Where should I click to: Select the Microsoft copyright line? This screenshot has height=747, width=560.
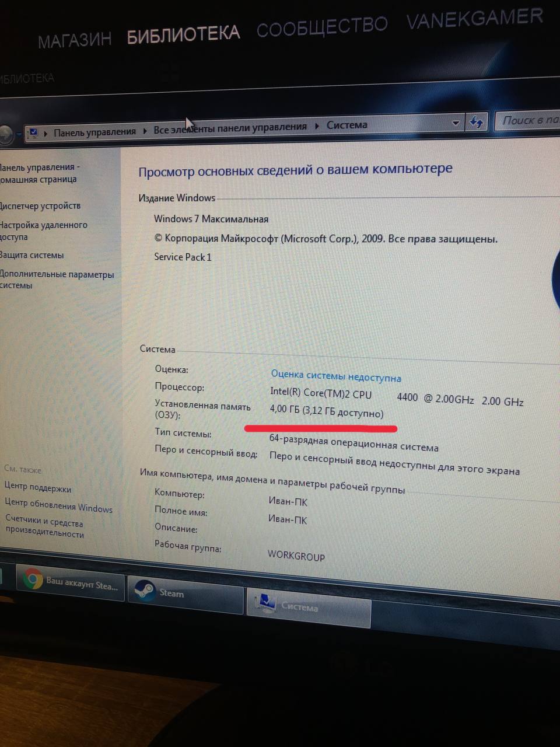pos(325,239)
